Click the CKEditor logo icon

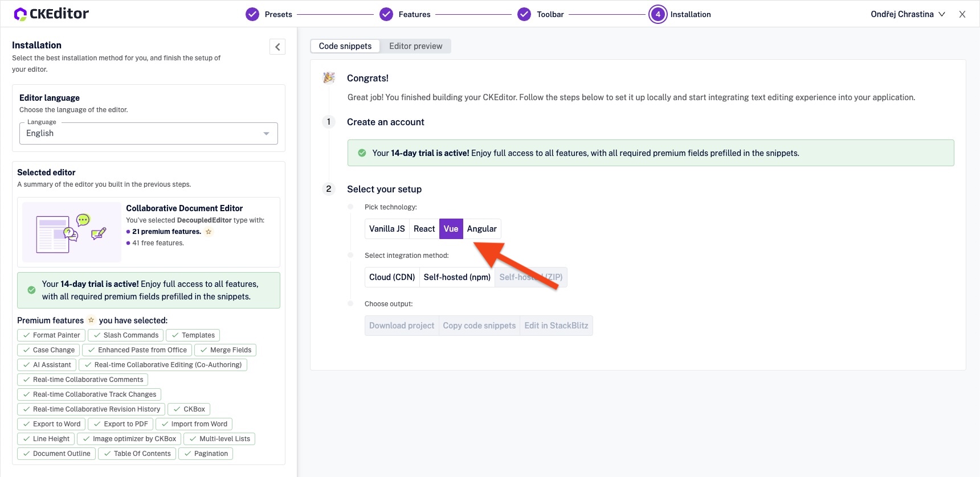(21, 14)
